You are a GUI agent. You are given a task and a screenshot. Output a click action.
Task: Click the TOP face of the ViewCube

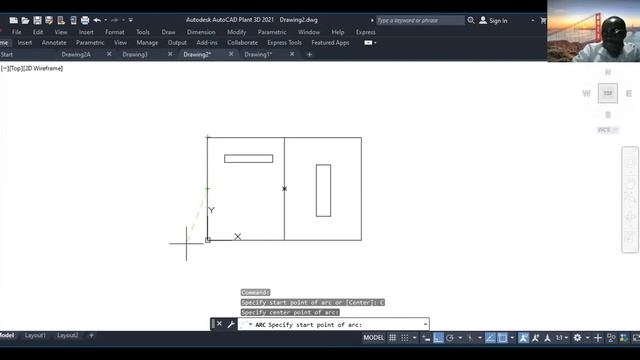608,93
